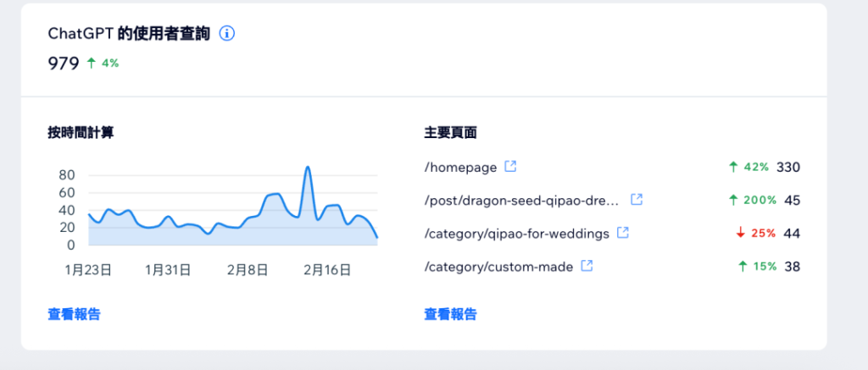This screenshot has width=868, height=370.
Task: Click external link icon beside /category/custom-made
Action: (587, 266)
